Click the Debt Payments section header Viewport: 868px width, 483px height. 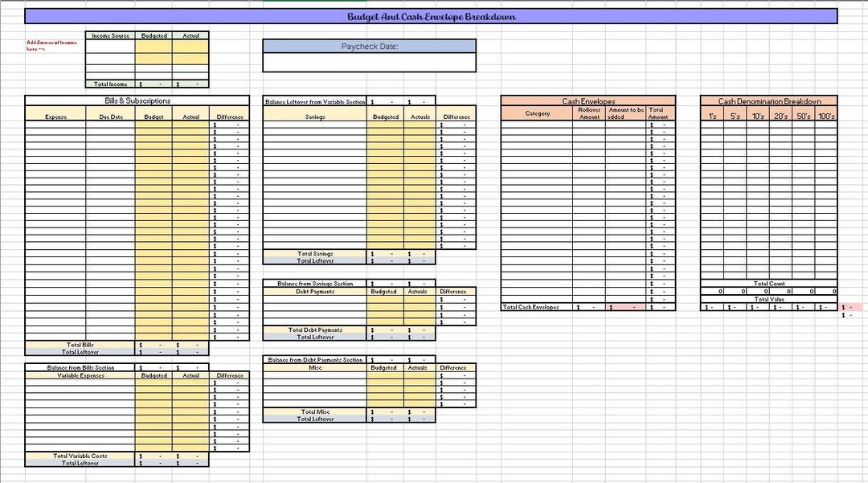pos(313,290)
